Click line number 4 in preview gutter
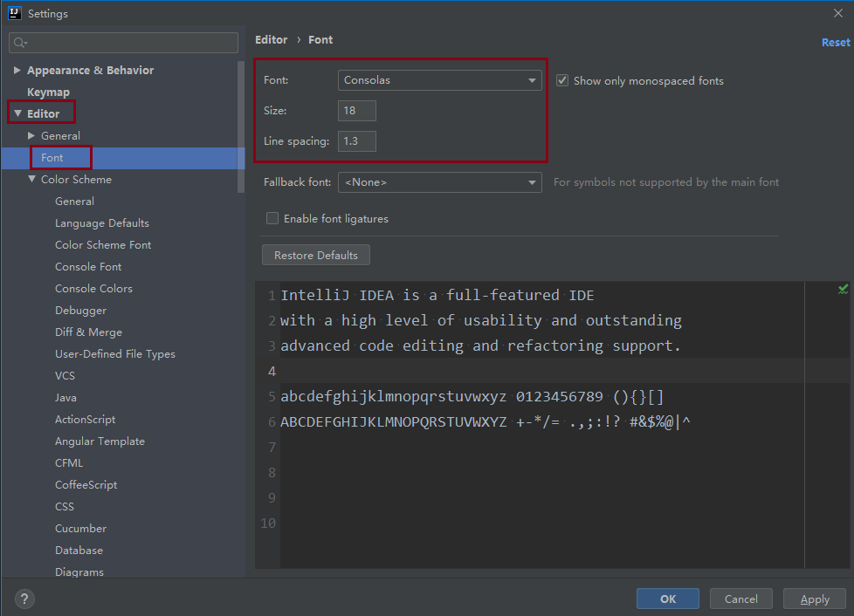Screen dimensions: 854x616 tap(272, 371)
